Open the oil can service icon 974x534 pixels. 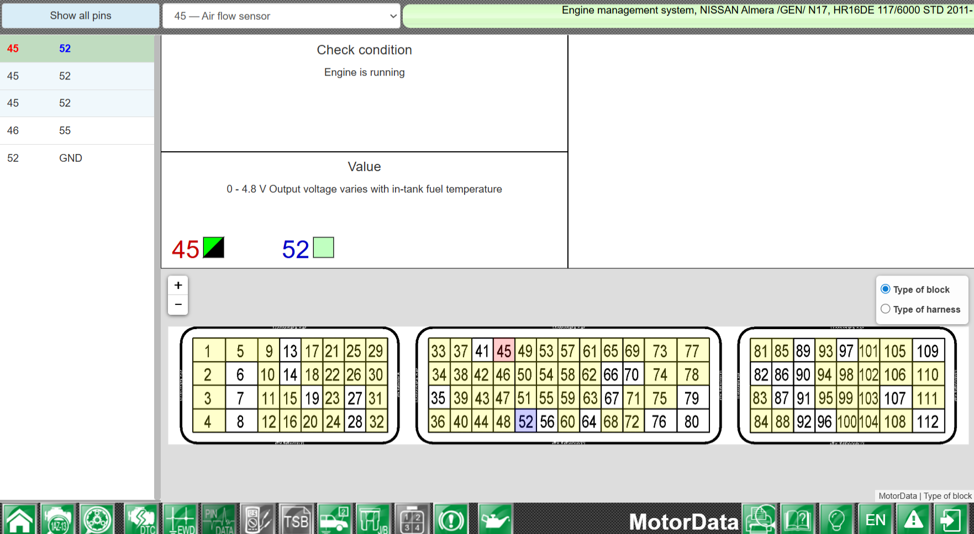click(x=495, y=519)
